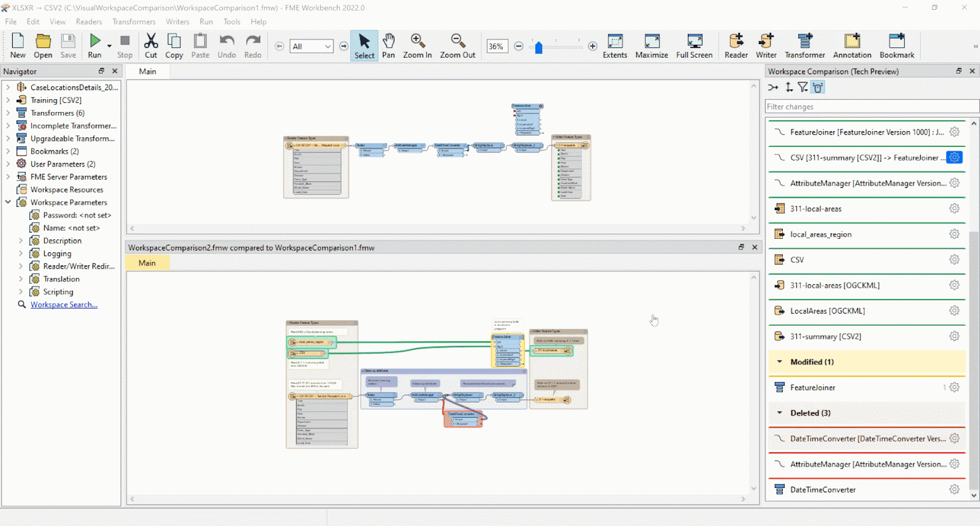The image size is (980, 526).
Task: Click the Full Screen toolbar icon
Action: [694, 41]
